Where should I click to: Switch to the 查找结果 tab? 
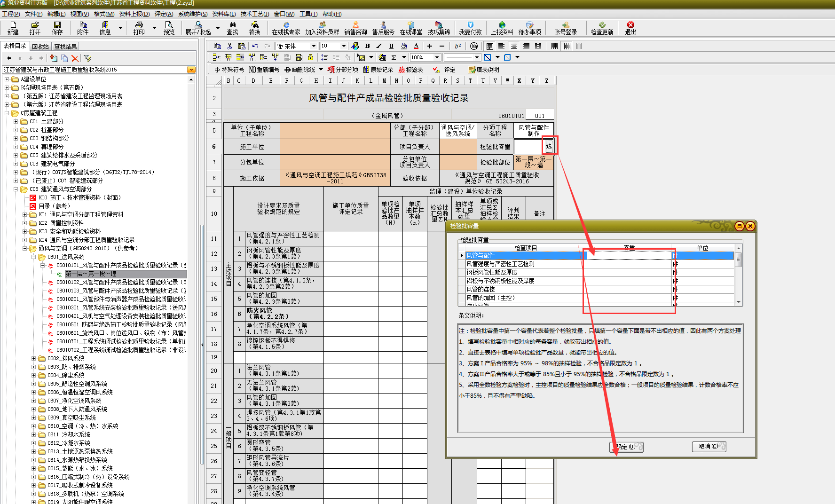click(65, 47)
